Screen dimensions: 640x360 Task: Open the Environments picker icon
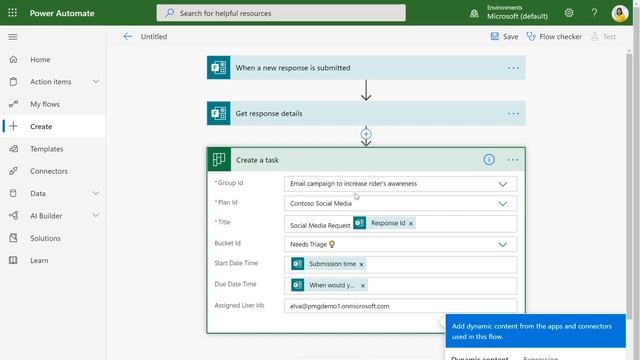[x=474, y=13]
